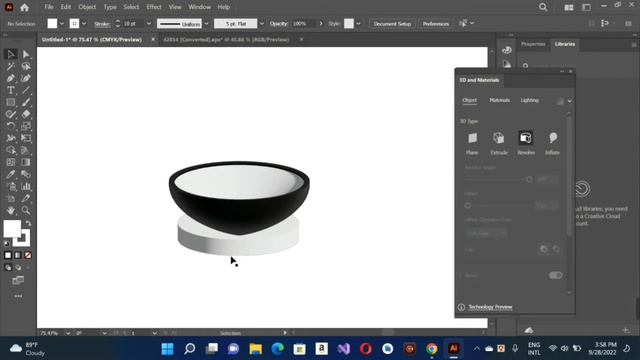The image size is (640, 360).
Task: Select the Artboard tool
Action: pyautogui.click(x=11, y=198)
